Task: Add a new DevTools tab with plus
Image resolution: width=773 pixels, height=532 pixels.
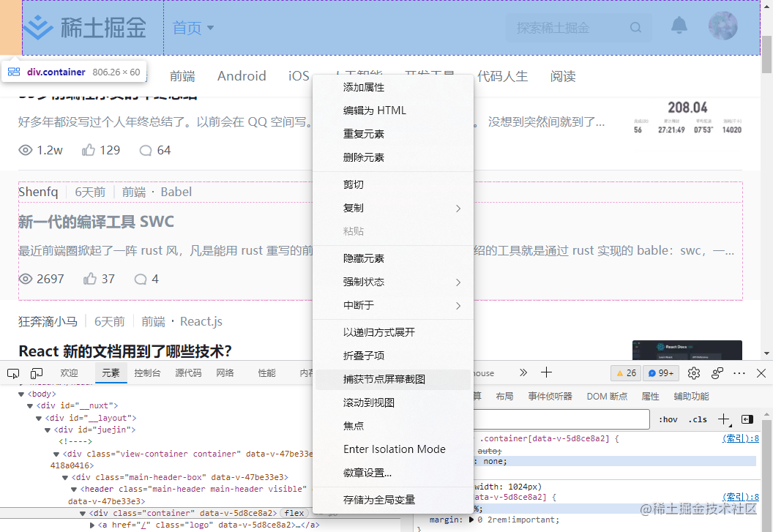Action: click(x=546, y=372)
